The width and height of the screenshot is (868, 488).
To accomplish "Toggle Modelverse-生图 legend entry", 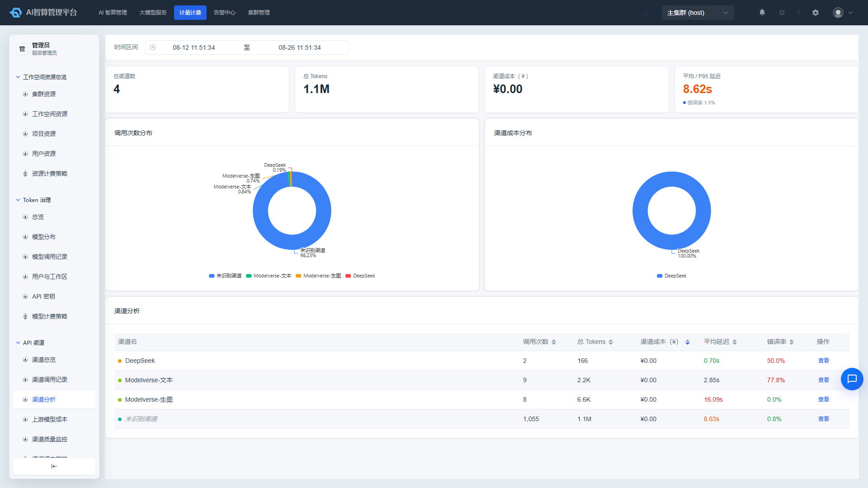I will pos(318,276).
